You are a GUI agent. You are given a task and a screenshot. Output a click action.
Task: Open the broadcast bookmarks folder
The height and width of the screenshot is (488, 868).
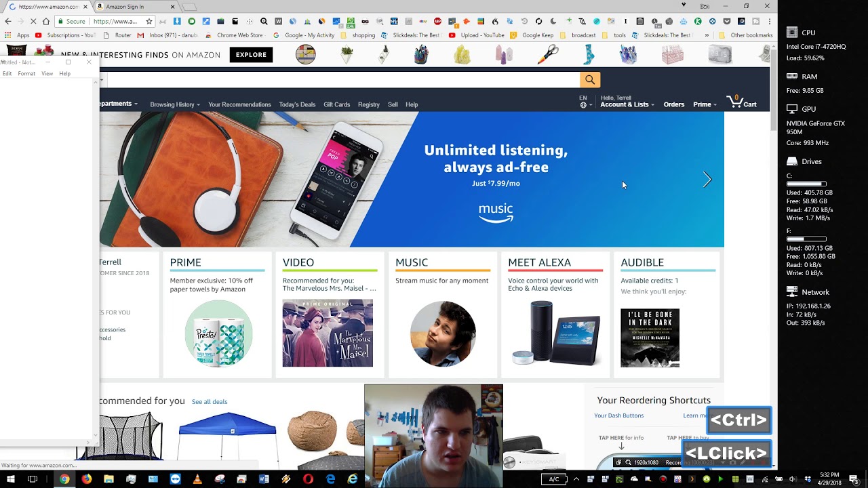coord(578,35)
